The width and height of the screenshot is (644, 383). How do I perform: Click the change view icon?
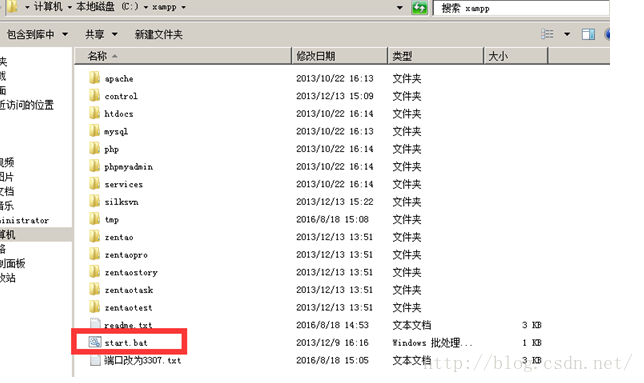pos(547,34)
